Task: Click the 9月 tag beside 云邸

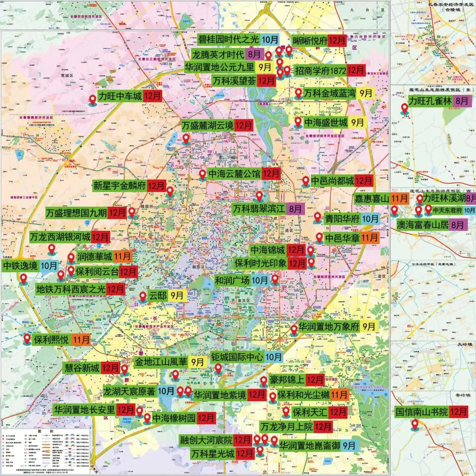Action: tap(177, 296)
